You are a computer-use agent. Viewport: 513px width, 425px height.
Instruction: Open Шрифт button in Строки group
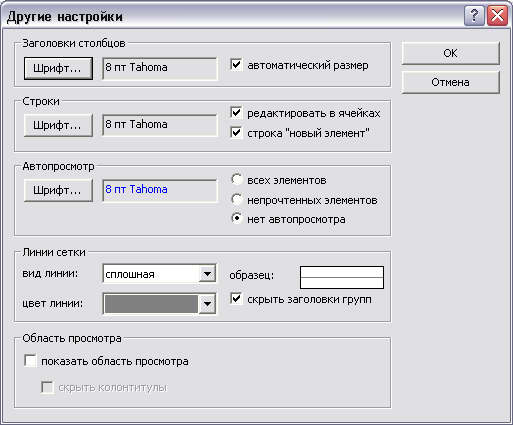58,125
